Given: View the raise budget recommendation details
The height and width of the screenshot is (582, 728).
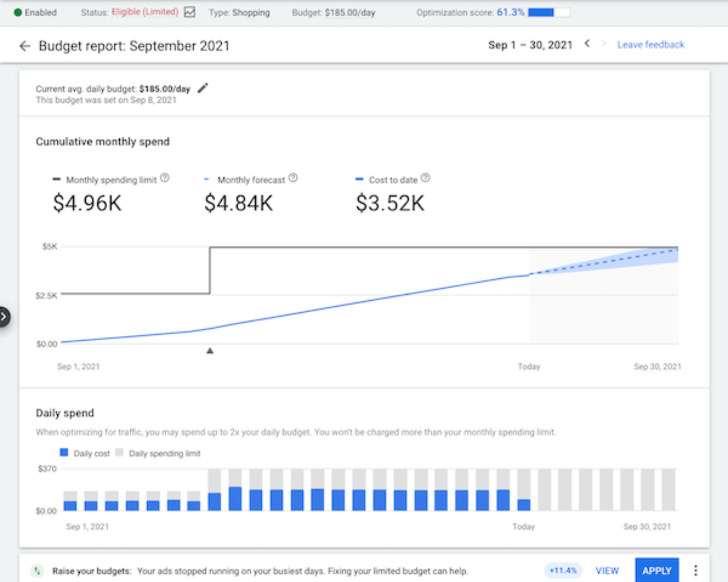Looking at the screenshot, I should 607,570.
